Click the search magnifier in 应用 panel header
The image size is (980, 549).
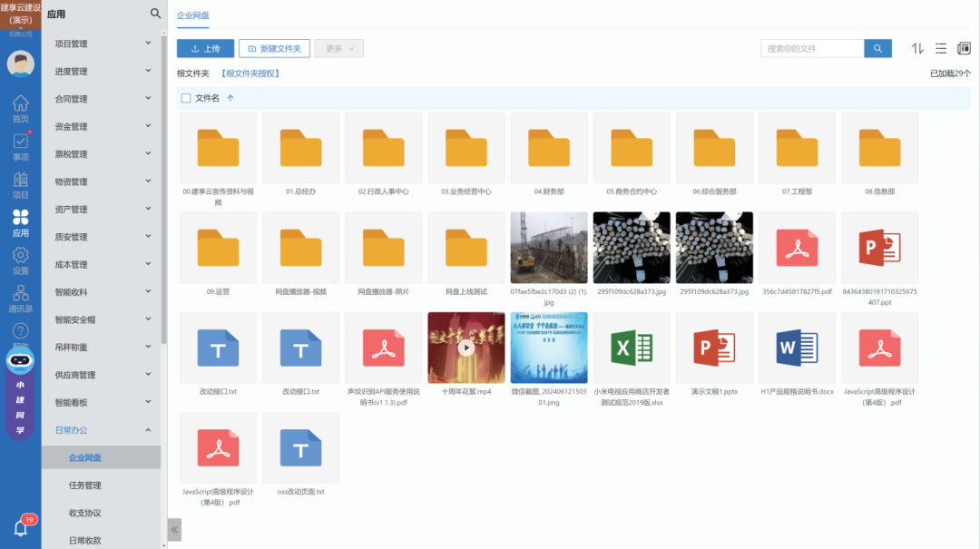tap(155, 14)
